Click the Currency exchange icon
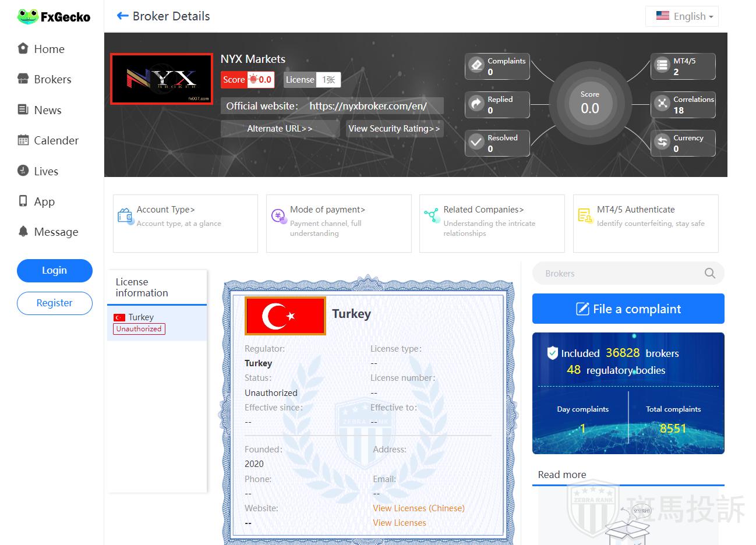This screenshot has width=756, height=545. pos(662,143)
